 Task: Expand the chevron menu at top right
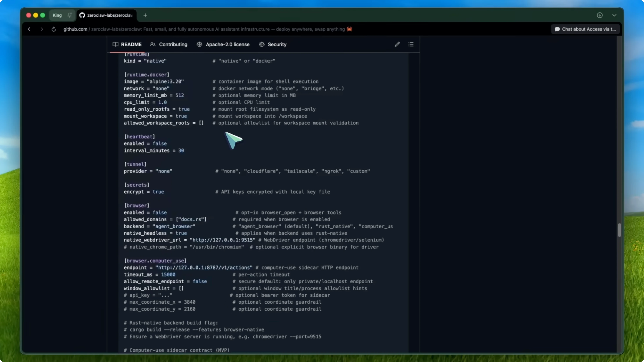tap(614, 15)
